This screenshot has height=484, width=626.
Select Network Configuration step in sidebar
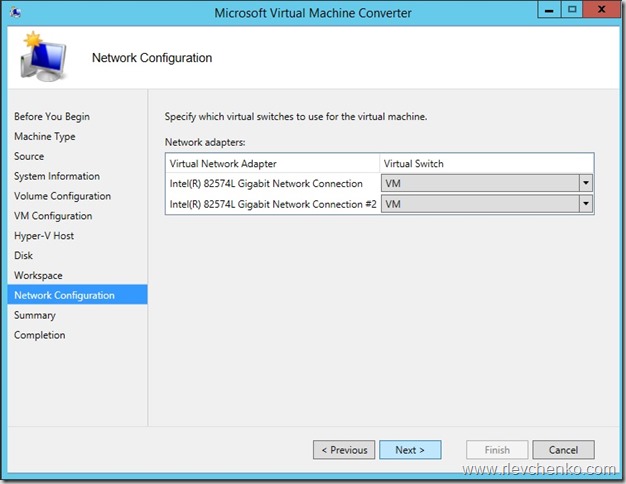(77, 295)
